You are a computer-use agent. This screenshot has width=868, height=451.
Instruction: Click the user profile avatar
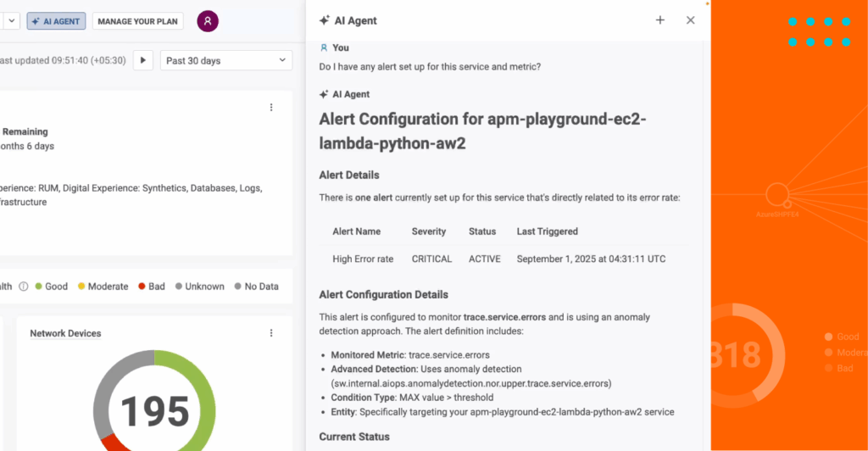208,21
